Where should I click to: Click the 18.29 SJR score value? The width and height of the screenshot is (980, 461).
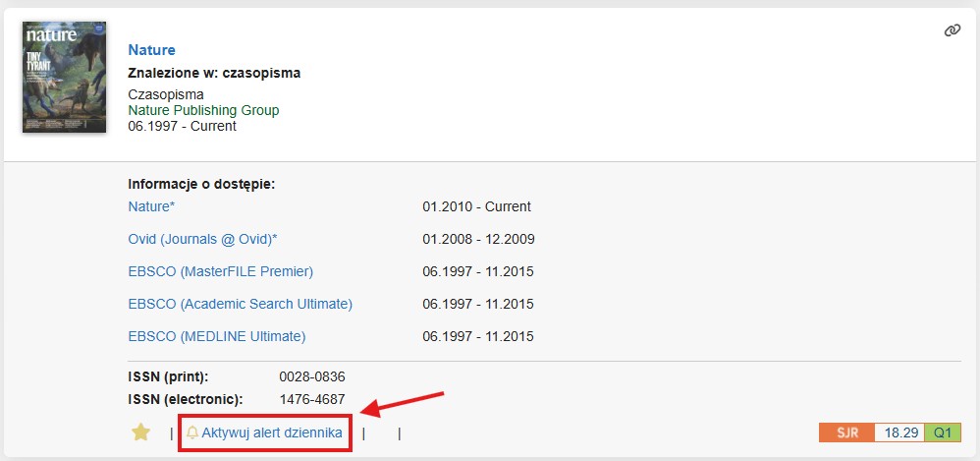coord(900,432)
